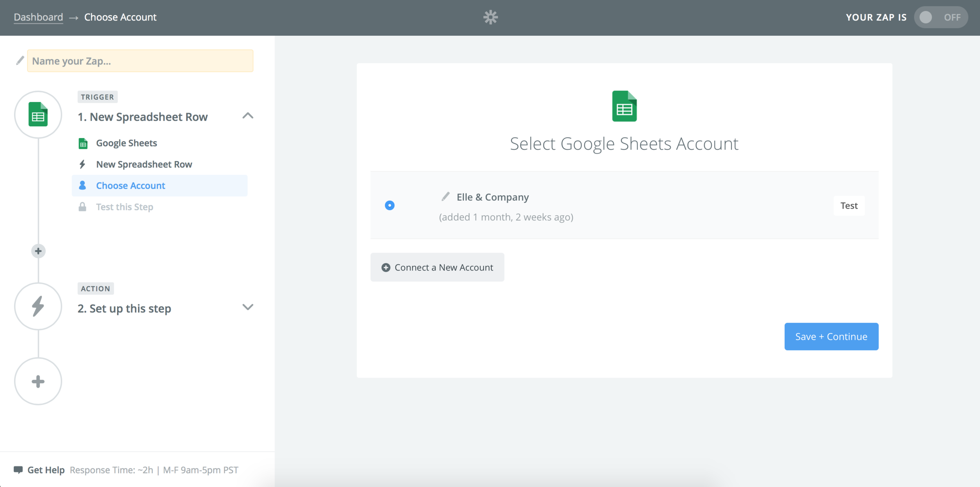
Task: Click the Test button for Elle & Company
Action: pos(849,205)
